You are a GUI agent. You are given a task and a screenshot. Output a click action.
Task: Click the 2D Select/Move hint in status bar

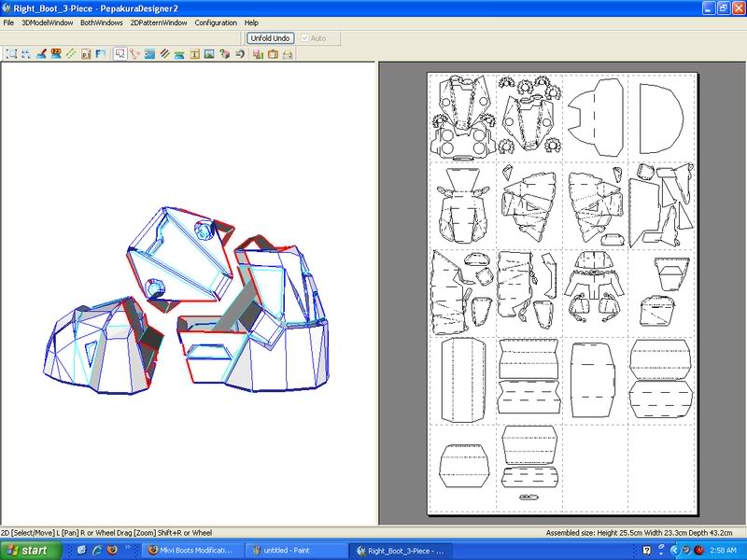point(106,533)
